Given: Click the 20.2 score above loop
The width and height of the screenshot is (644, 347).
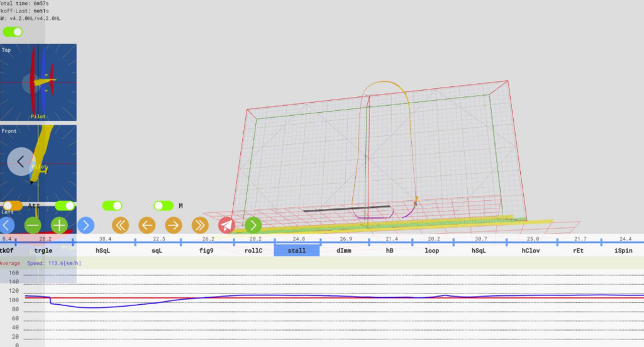Looking at the screenshot, I should [x=434, y=239].
